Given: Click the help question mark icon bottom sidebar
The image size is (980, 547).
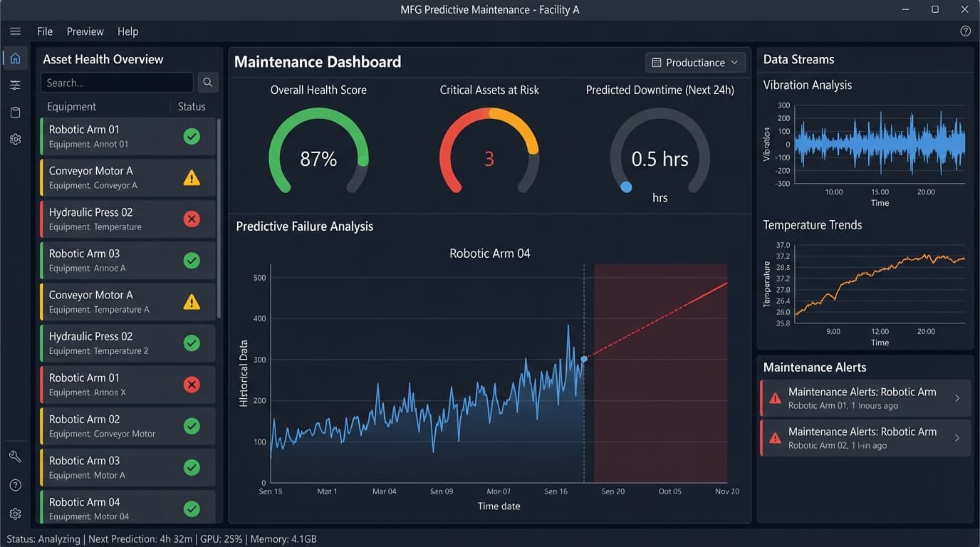Looking at the screenshot, I should (15, 484).
